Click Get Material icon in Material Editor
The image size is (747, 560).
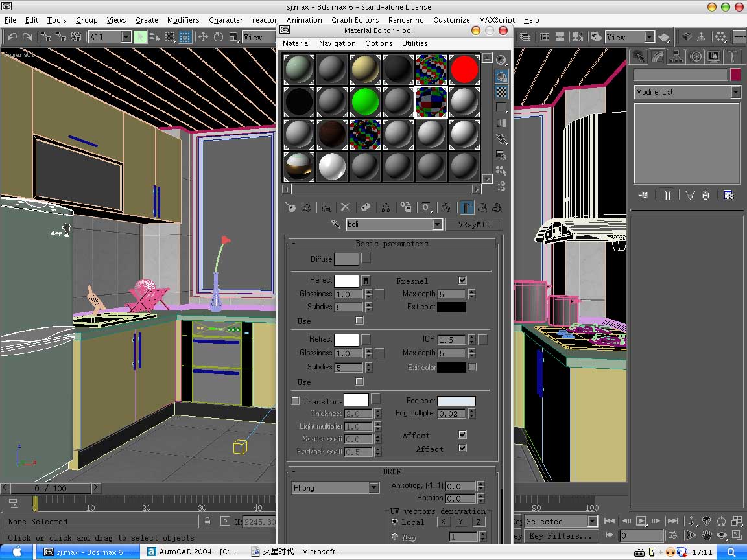(290, 207)
